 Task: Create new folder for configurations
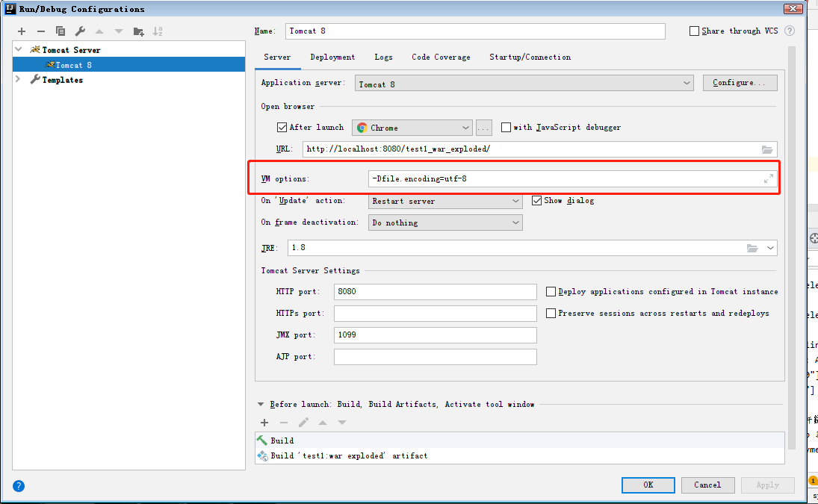tap(138, 32)
